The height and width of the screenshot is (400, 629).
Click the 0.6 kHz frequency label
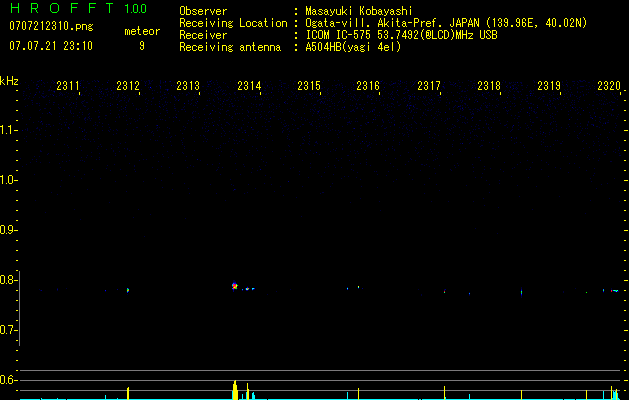pos(8,380)
